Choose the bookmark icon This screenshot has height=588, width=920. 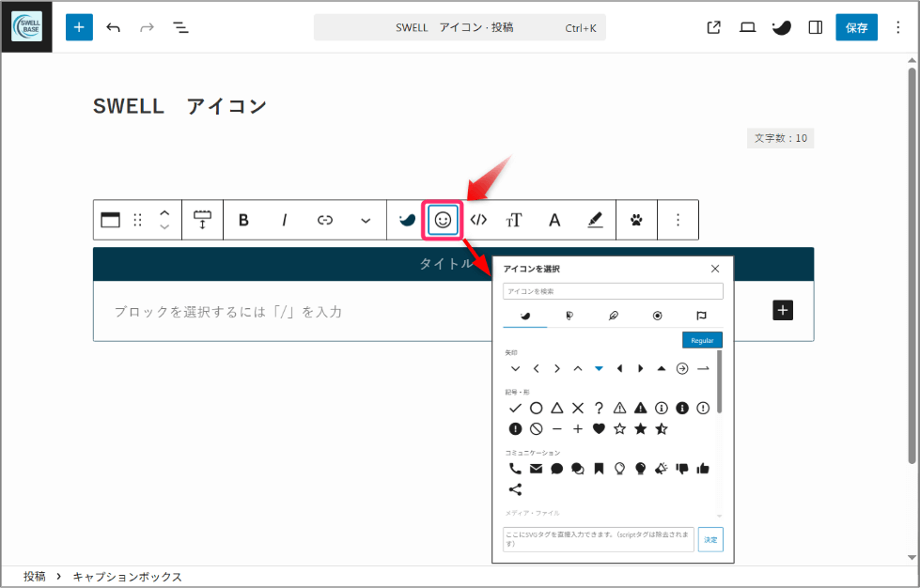[599, 469]
